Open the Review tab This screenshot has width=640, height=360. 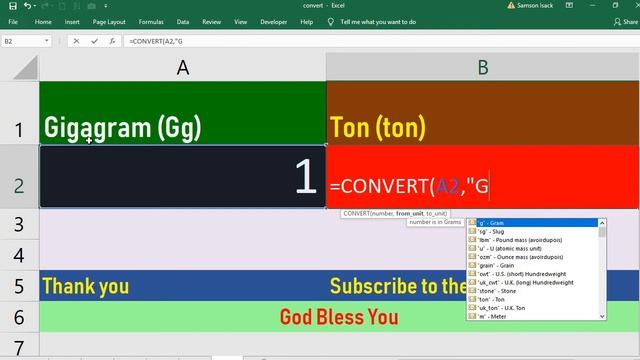211,22
